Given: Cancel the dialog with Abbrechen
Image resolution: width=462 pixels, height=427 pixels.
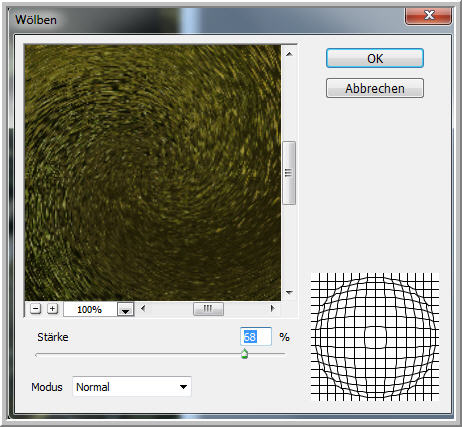Looking at the screenshot, I should coord(375,88).
